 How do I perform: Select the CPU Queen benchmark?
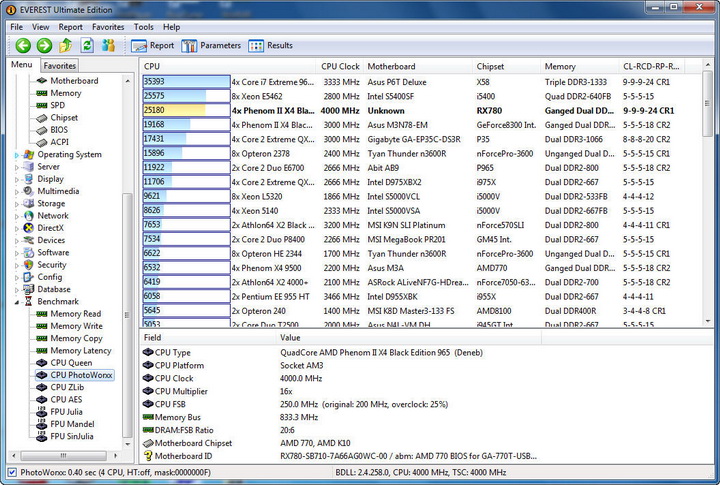71,363
